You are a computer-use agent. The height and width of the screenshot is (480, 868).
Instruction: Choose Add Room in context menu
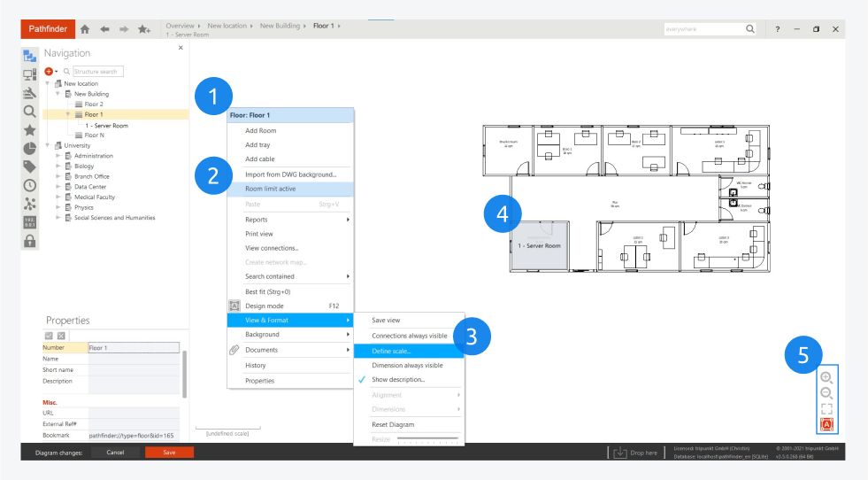[x=260, y=131]
